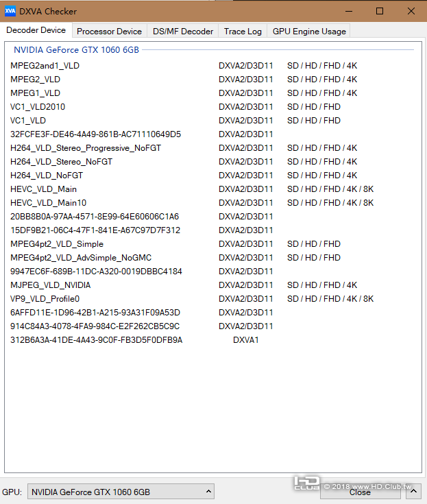Open the GPU selection dropdown
The image size is (427, 504).
point(121,492)
